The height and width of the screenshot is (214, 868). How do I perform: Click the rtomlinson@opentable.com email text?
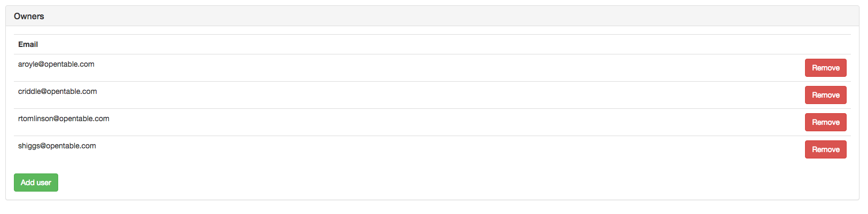(x=64, y=118)
